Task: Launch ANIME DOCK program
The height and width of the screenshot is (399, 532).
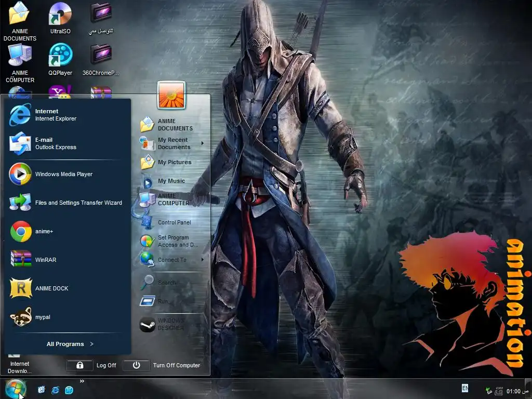Action: (67, 288)
